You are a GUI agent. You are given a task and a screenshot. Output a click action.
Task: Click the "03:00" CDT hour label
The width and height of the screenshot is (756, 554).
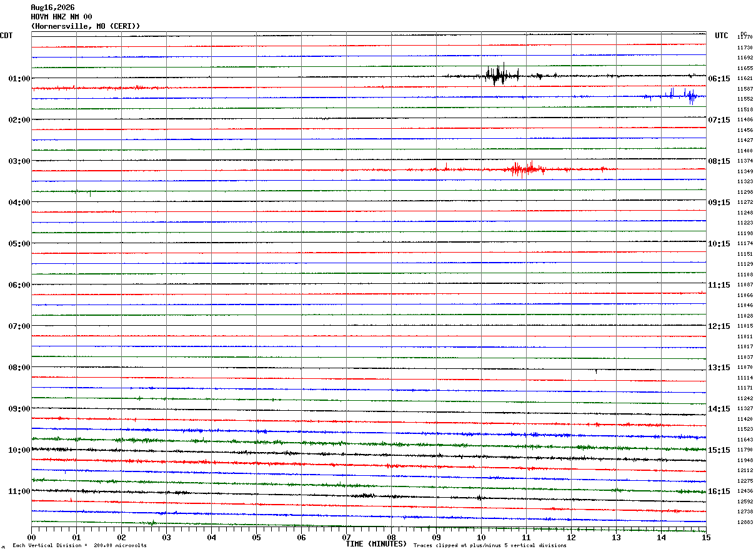pyautogui.click(x=19, y=161)
